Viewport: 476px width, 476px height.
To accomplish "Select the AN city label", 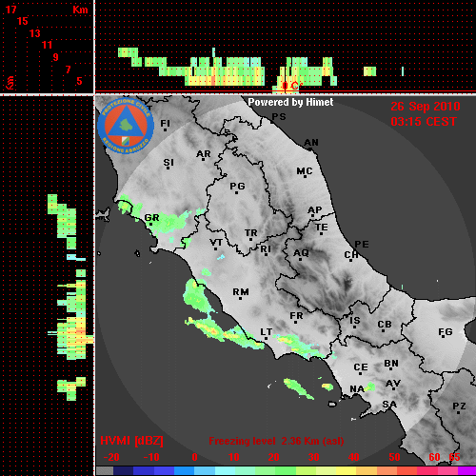I will tap(311, 143).
